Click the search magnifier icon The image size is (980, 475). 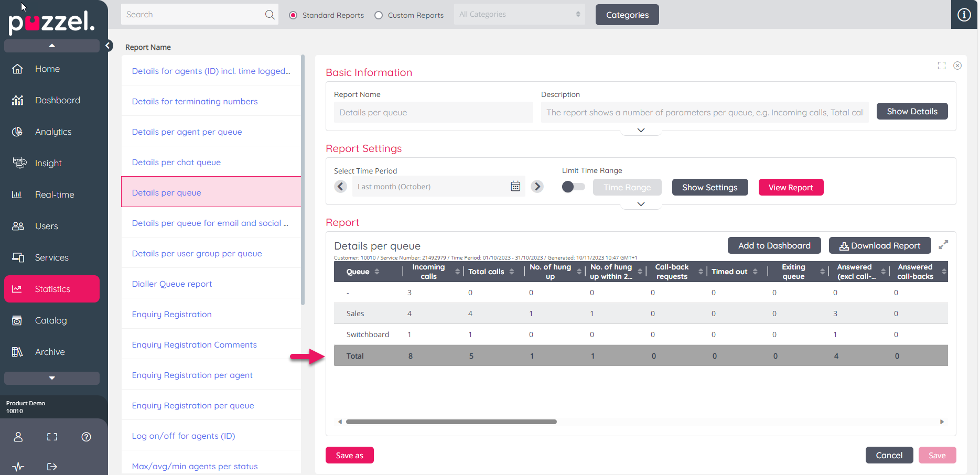[270, 15]
